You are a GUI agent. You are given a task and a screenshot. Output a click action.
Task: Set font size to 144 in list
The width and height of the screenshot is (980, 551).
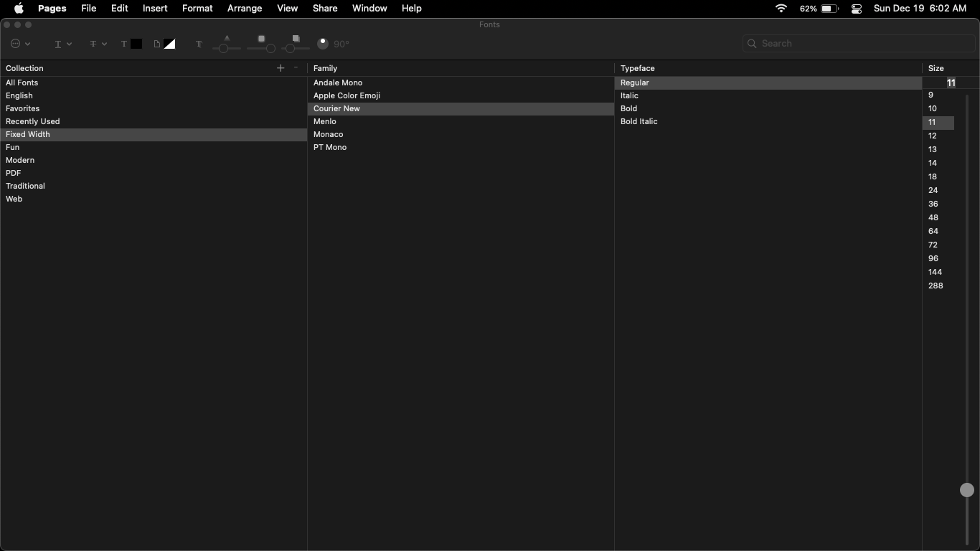click(938, 273)
